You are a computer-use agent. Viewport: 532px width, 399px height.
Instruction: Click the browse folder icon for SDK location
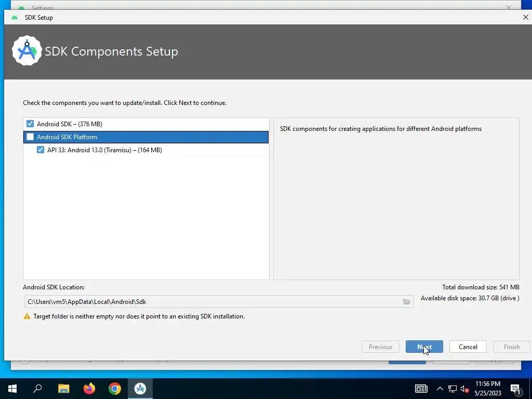pos(406,302)
